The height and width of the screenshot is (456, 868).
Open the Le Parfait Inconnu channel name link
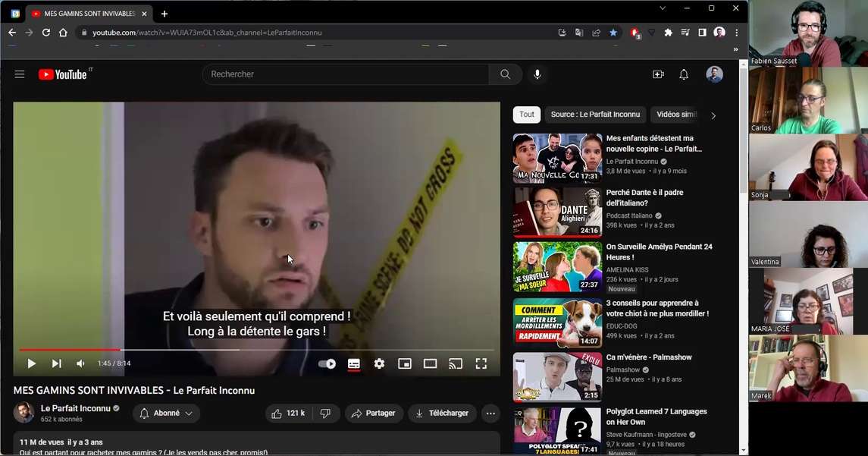(76, 408)
